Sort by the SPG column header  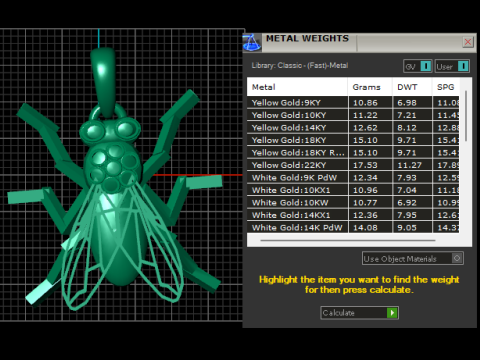[x=446, y=87]
